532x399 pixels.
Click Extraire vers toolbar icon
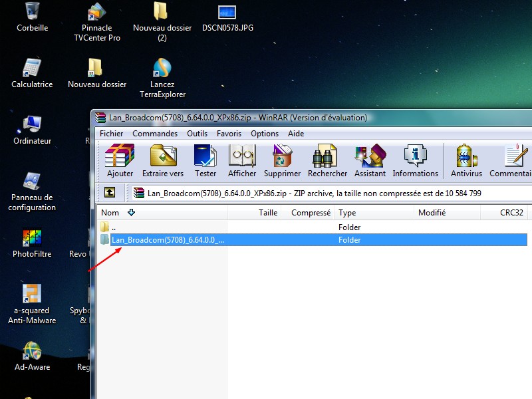(163, 161)
